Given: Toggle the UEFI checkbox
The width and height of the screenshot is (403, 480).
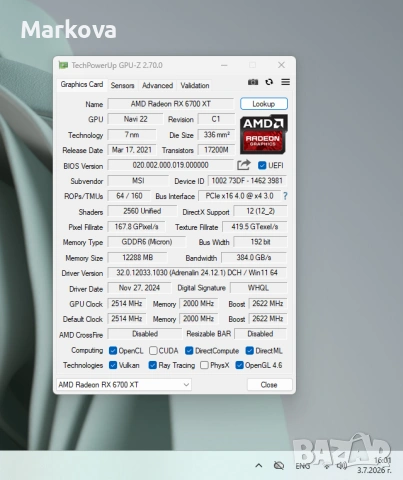Looking at the screenshot, I should (x=262, y=165).
